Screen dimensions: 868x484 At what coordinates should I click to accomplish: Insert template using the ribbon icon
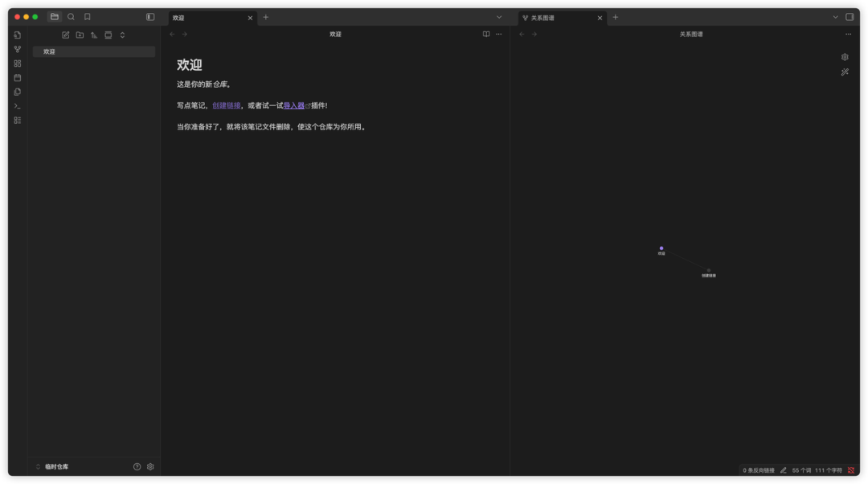(x=18, y=92)
